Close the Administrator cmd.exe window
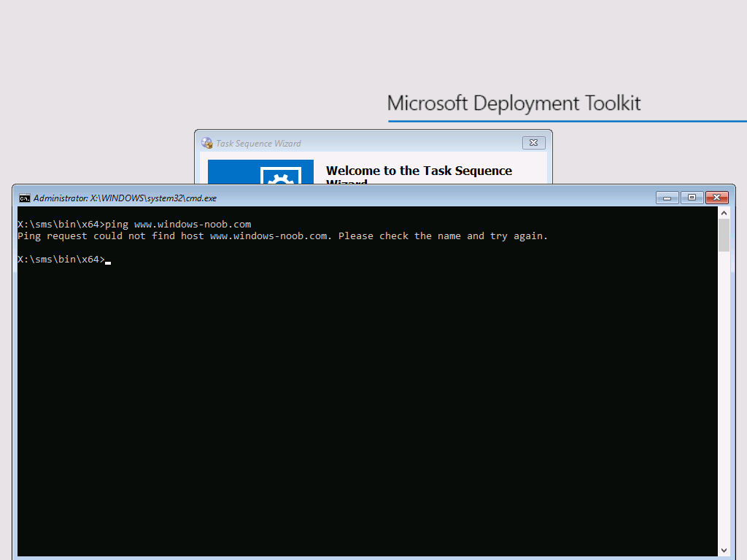747x560 pixels. point(717,198)
